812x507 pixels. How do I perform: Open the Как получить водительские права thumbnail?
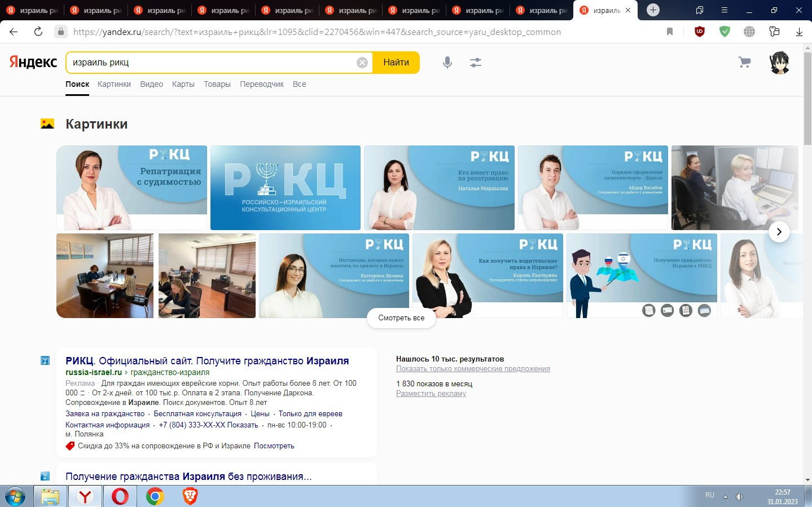[x=488, y=276]
